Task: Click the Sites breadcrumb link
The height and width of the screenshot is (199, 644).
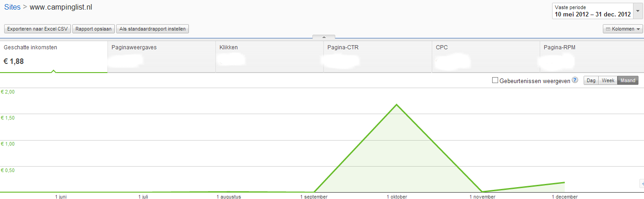Action: [12, 8]
